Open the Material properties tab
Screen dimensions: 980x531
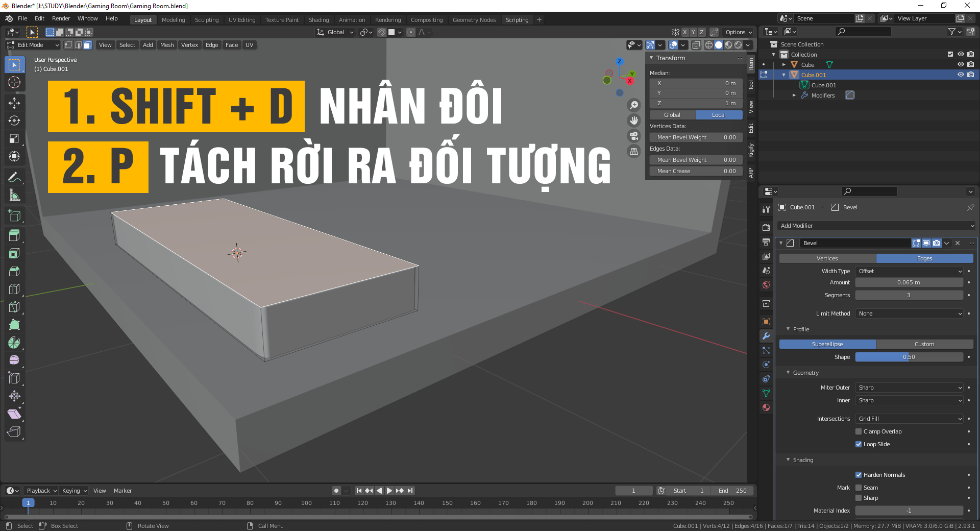(766, 407)
